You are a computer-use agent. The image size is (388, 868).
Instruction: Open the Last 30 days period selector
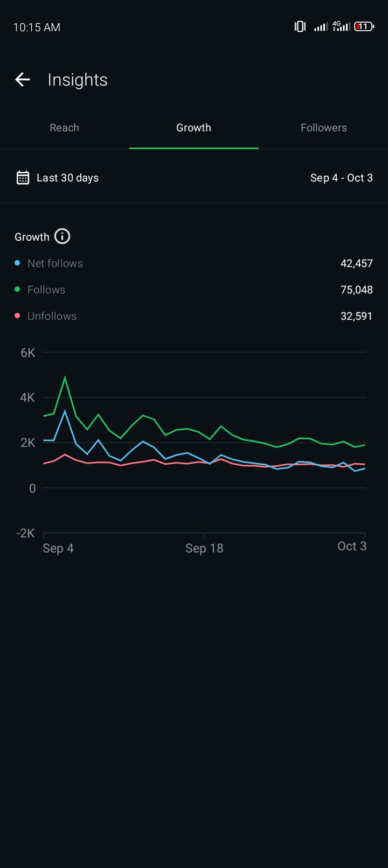point(67,178)
